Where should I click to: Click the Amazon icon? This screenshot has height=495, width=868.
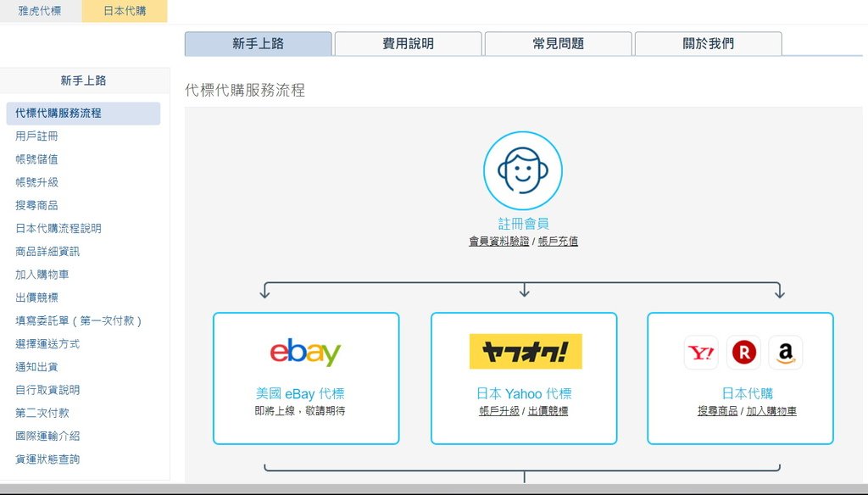pyautogui.click(x=786, y=352)
